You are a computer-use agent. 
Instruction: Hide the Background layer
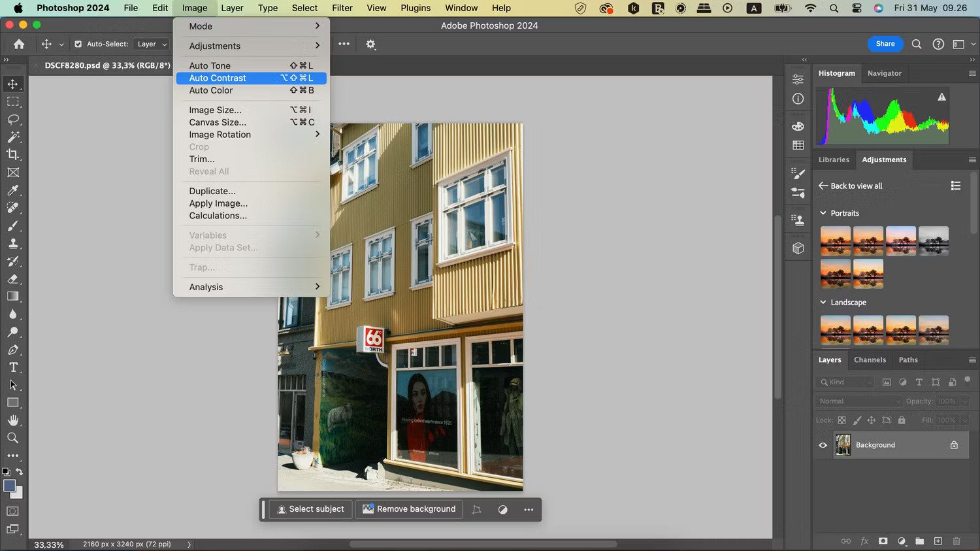(x=823, y=445)
